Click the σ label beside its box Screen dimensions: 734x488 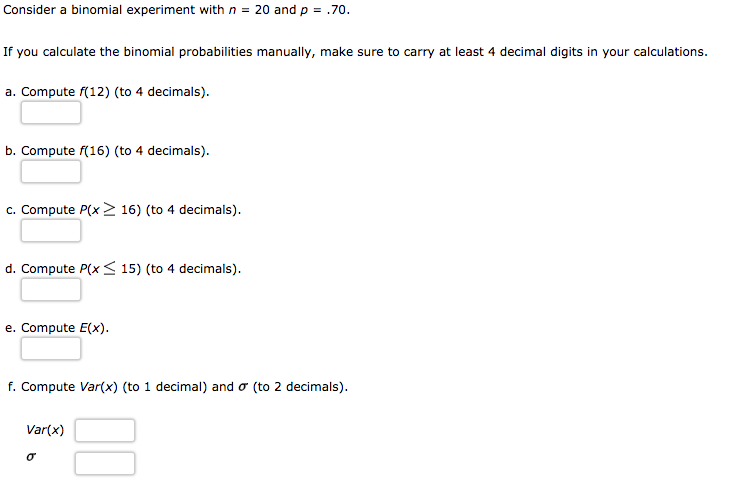point(31,457)
